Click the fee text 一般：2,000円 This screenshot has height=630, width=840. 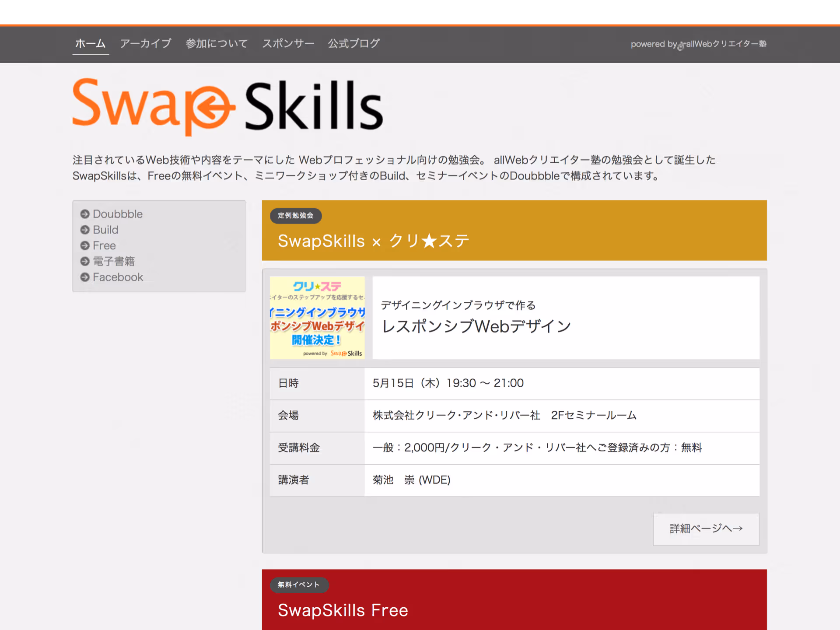(409, 448)
